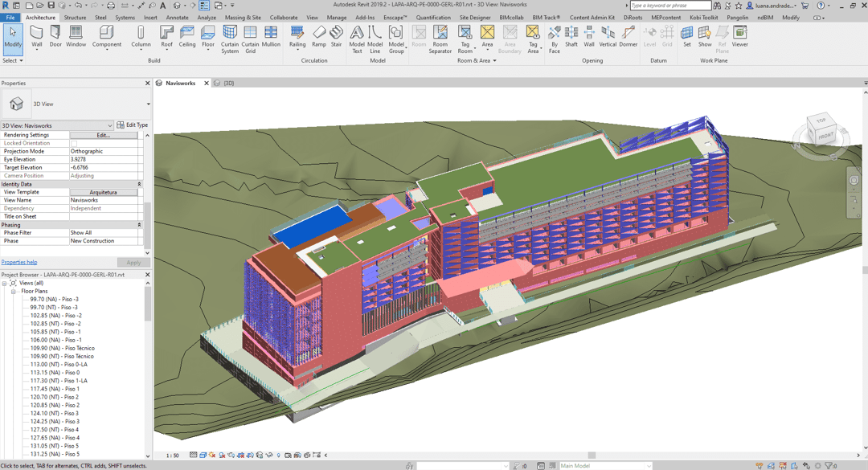Open the 3D View: Navisworks instance dropdown

point(109,125)
